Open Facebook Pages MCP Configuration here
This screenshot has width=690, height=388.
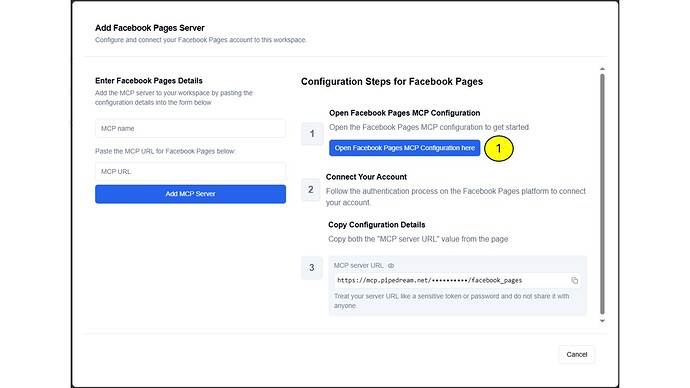[x=404, y=148]
